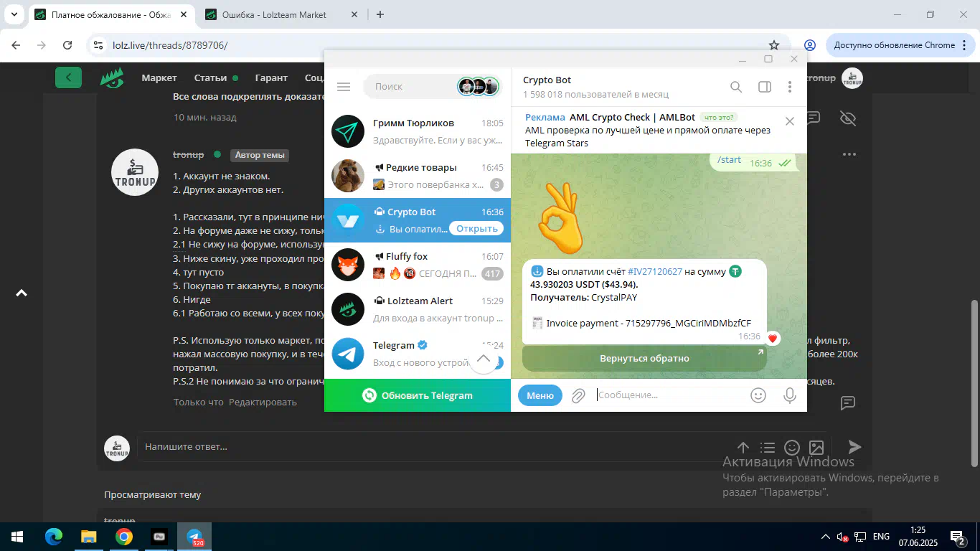Open the Telegram hamburger menu

(x=344, y=87)
